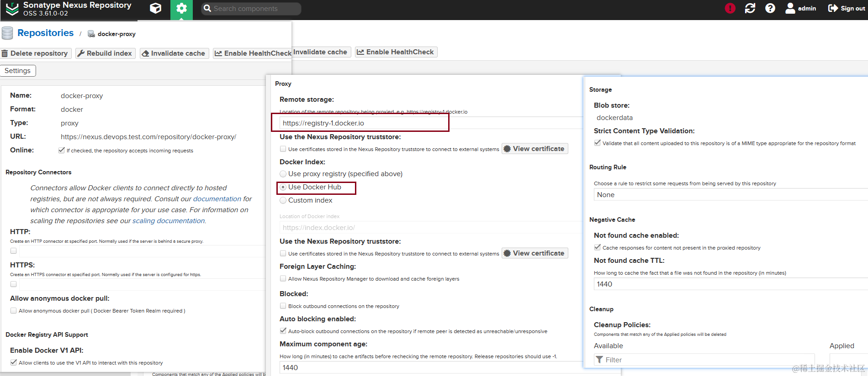Open the documentation link
The height and width of the screenshot is (376, 868).
click(217, 199)
